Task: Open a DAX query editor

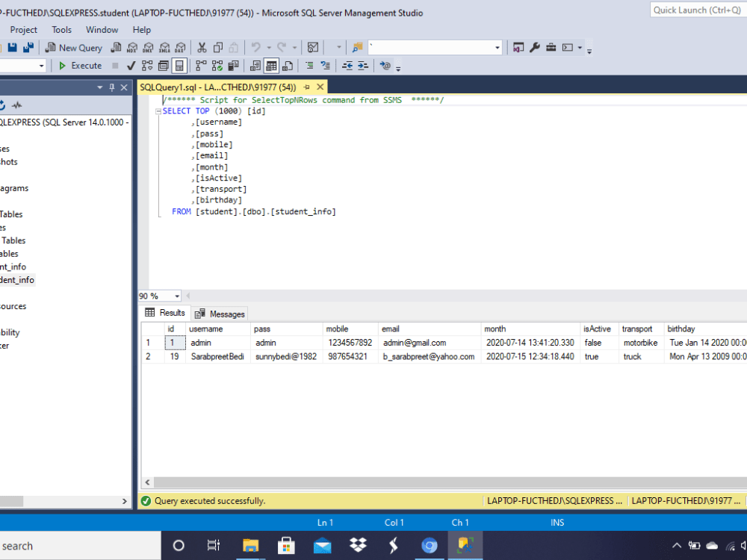Action: 180,47
